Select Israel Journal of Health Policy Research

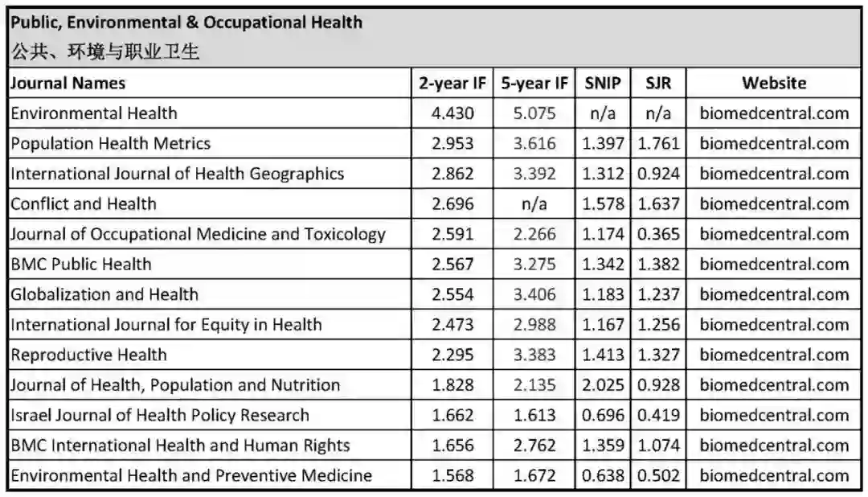coord(160,415)
